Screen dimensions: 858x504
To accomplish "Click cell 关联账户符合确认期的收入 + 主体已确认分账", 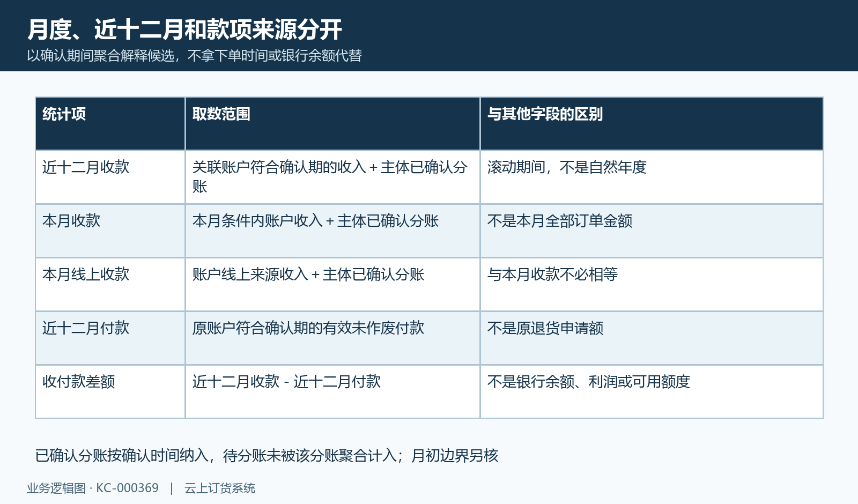I will click(x=332, y=177).
